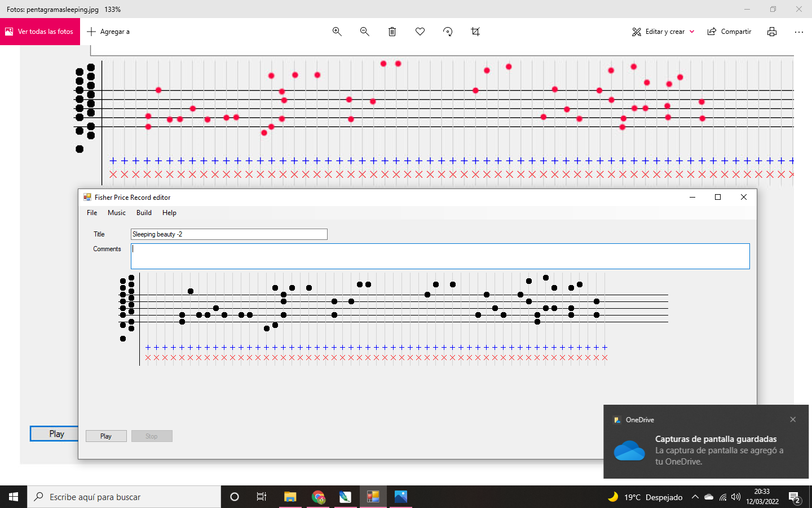Open the Help menu in Record editor
This screenshot has width=812, height=508.
point(169,213)
